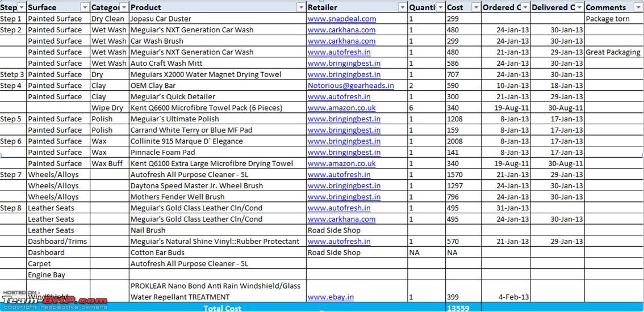Select the Nail Brush product cell
Image resolution: width=644 pixels, height=312 pixels.
tap(218, 230)
